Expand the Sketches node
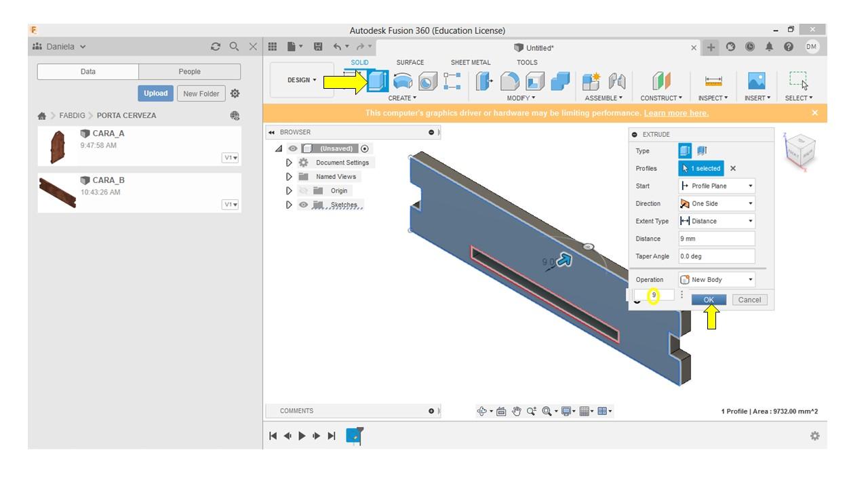Viewport: 868px width, 488px height. tap(289, 205)
